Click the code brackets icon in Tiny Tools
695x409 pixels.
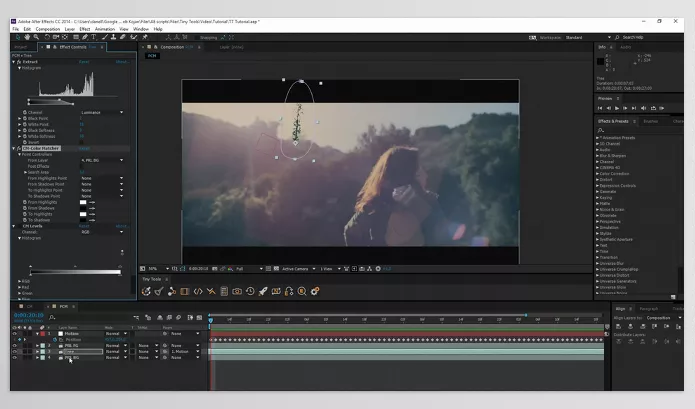click(x=198, y=291)
